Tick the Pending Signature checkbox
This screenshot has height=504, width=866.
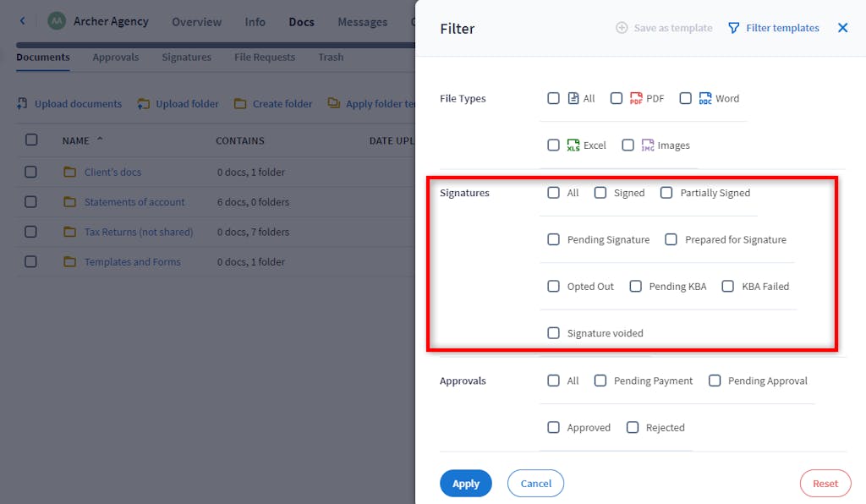[x=553, y=239]
